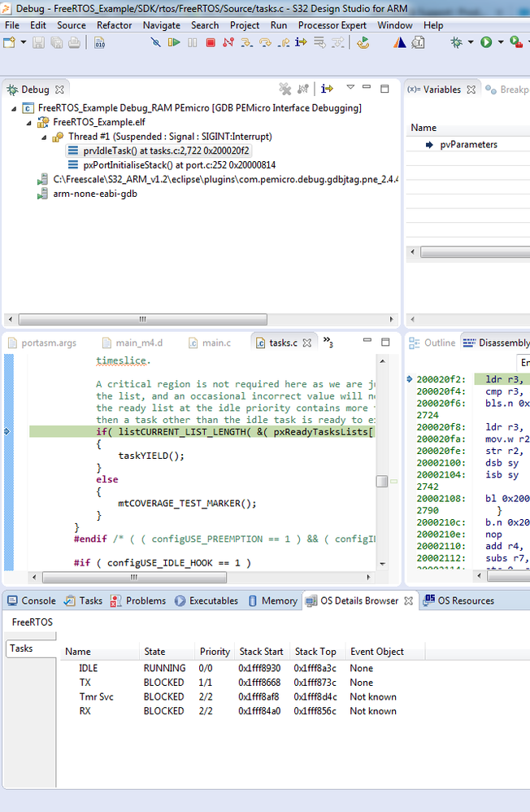The image size is (530, 812).
Task: Switch to the Breakpoints tab
Action: tap(508, 89)
